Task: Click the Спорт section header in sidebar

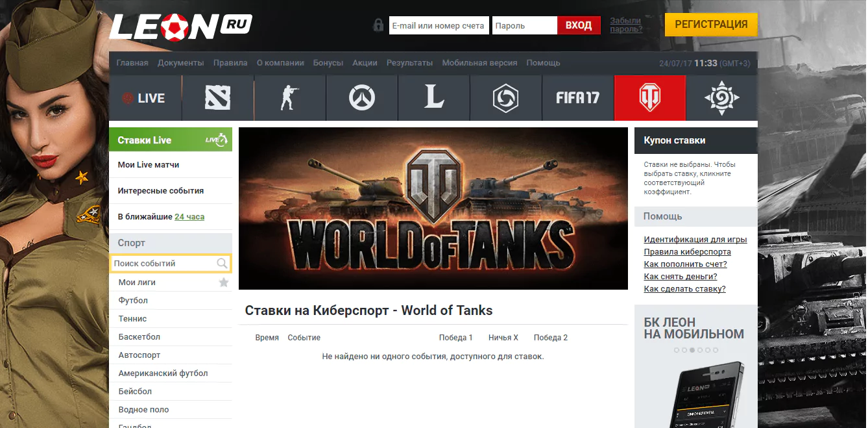Action: coord(171,243)
